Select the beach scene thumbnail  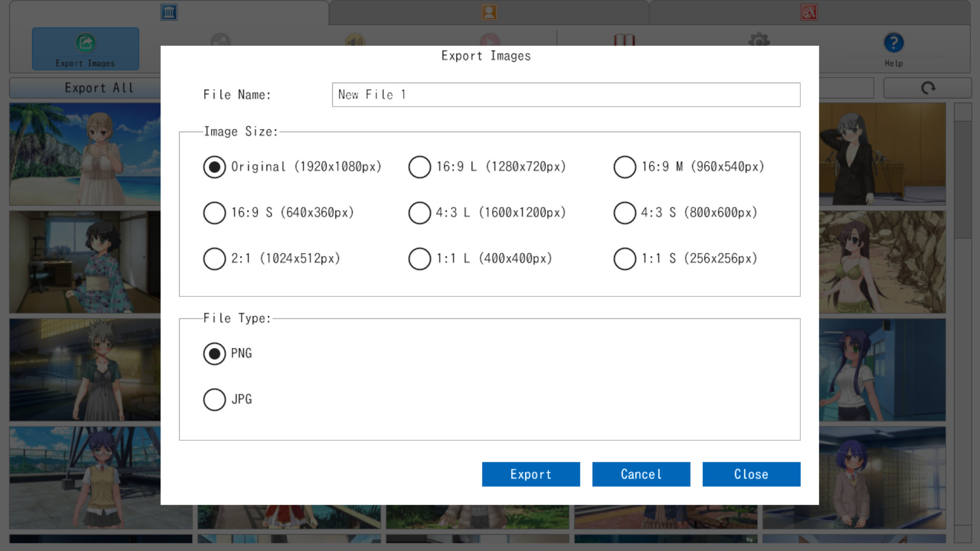click(84, 153)
